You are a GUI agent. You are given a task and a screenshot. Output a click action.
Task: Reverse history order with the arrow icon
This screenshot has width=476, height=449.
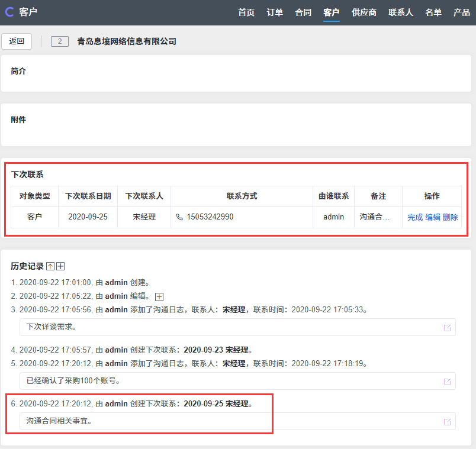[50, 266]
